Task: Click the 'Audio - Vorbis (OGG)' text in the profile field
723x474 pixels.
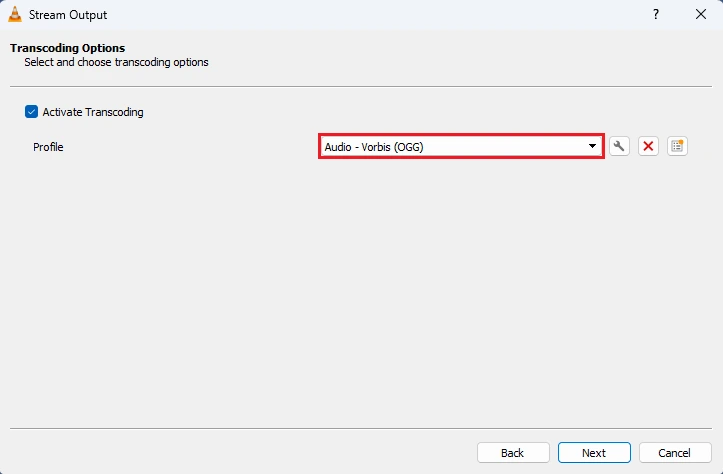Action: point(374,147)
